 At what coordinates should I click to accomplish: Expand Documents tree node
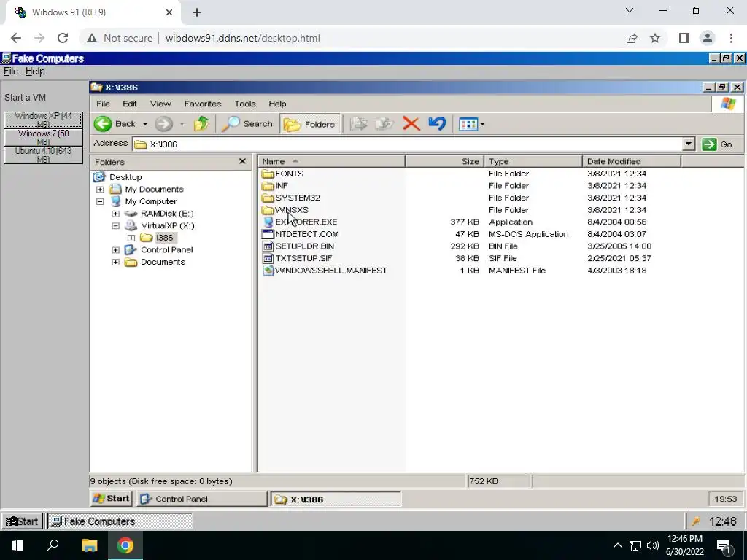click(x=116, y=262)
